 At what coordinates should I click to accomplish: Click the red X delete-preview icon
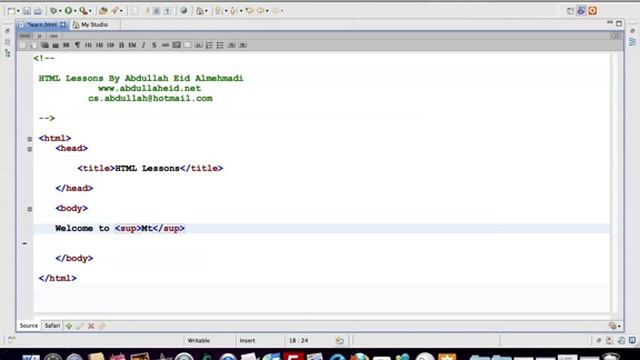point(91,326)
